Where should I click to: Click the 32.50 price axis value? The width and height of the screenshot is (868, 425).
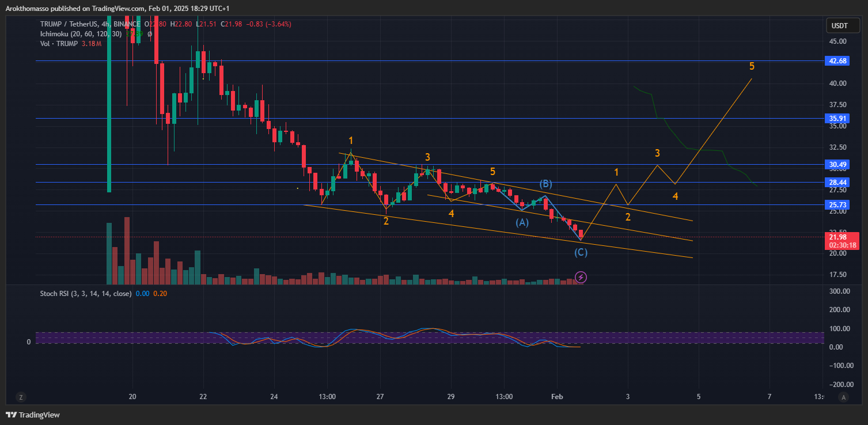point(838,147)
